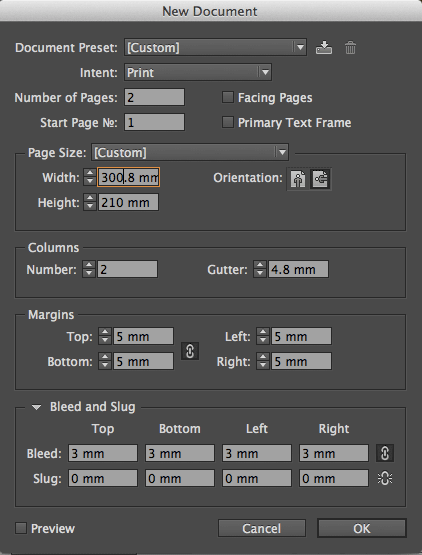Click the Delete Document Preset trash icon
The width and height of the screenshot is (422, 555).
(x=350, y=47)
